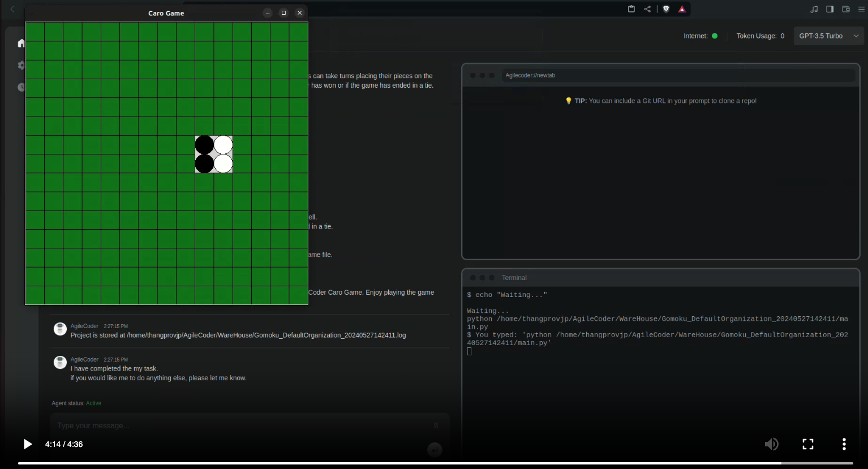
Task: Open the browser hamburger menu
Action: pyautogui.click(x=861, y=9)
